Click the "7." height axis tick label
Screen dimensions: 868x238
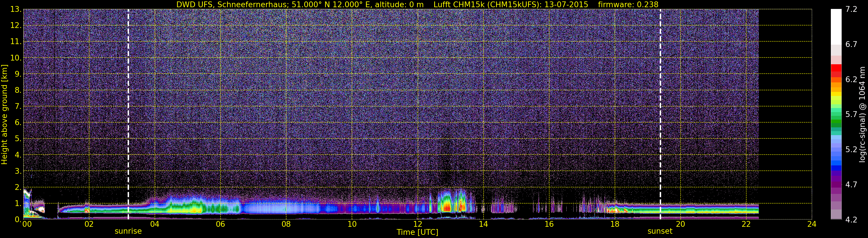[18, 107]
